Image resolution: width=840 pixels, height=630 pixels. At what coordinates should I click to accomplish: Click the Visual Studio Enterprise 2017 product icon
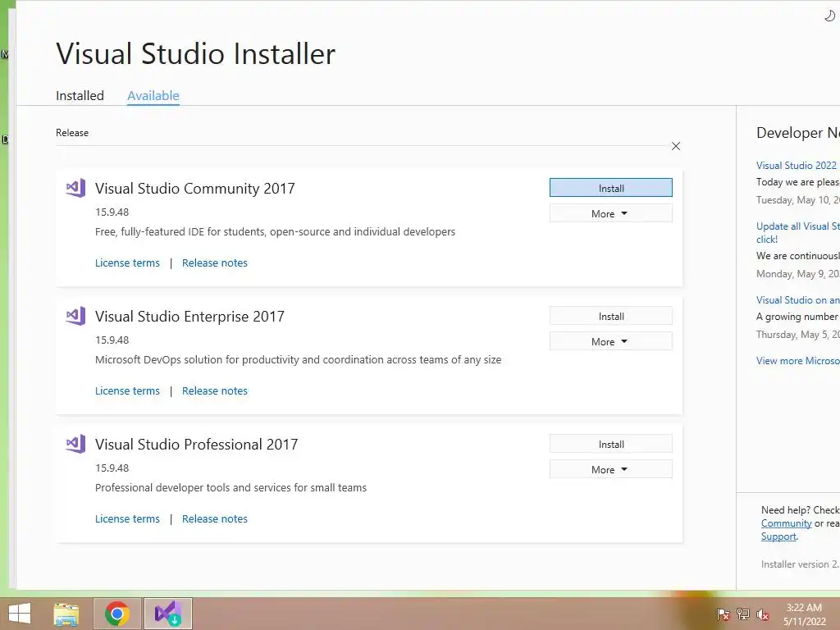(x=75, y=316)
